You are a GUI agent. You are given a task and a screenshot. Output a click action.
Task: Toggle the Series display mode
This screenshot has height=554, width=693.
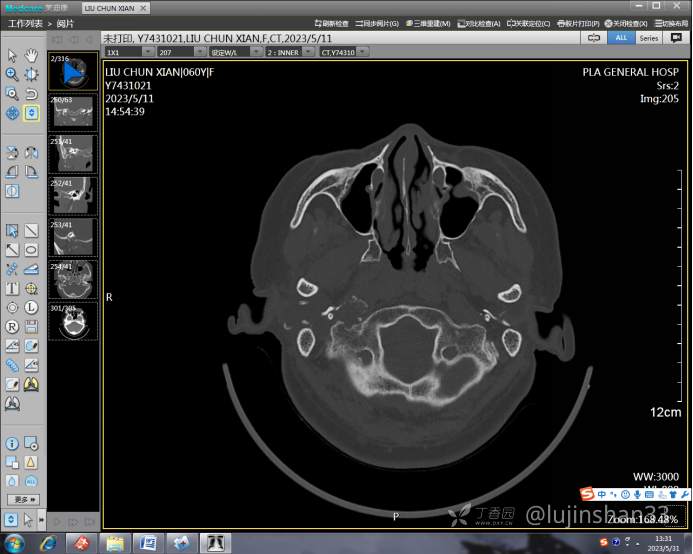coord(649,37)
